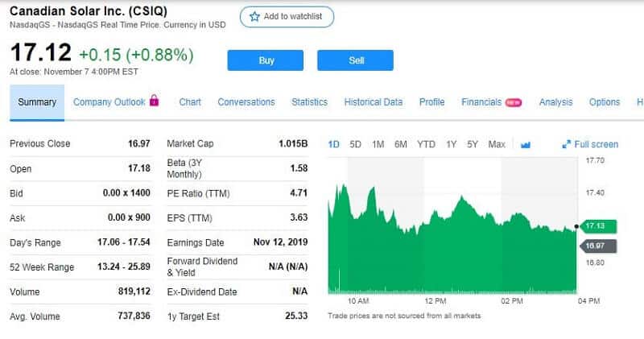Viewport: 644px width, 339px height.
Task: Select the 6M chart range
Action: [400, 145]
